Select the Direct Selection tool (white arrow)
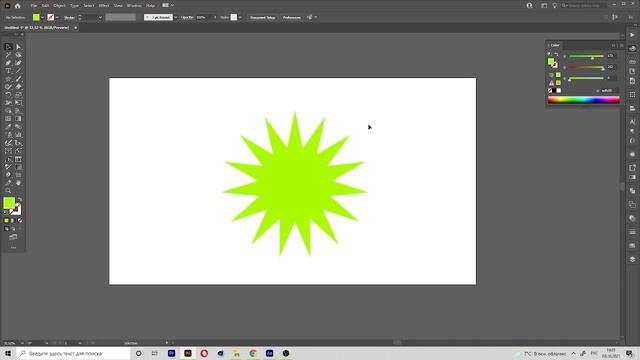The height and width of the screenshot is (360, 640). tap(18, 47)
